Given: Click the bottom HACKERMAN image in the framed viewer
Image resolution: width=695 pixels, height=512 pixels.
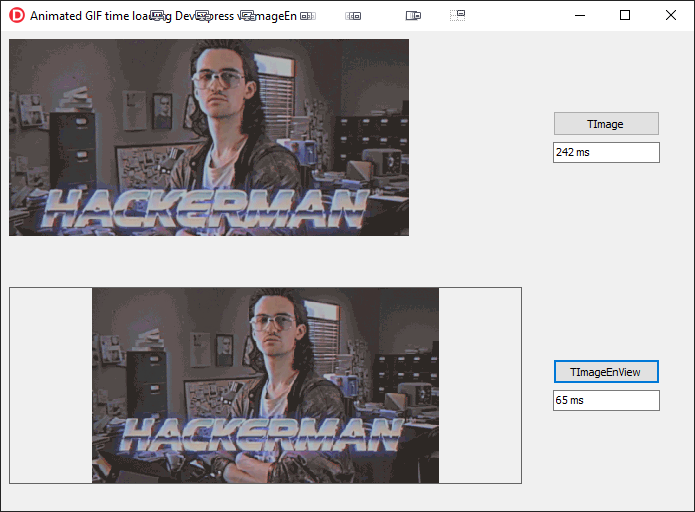Looking at the screenshot, I should tap(266, 385).
